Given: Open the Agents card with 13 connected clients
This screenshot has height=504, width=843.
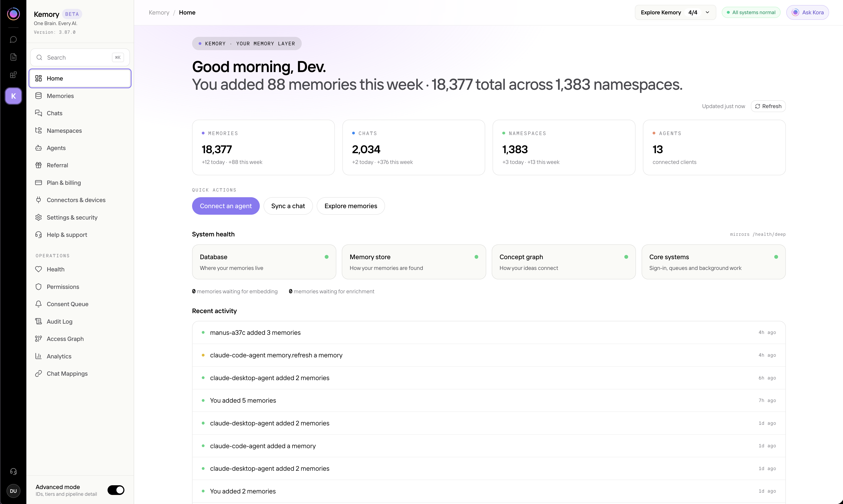Looking at the screenshot, I should pyautogui.click(x=714, y=147).
